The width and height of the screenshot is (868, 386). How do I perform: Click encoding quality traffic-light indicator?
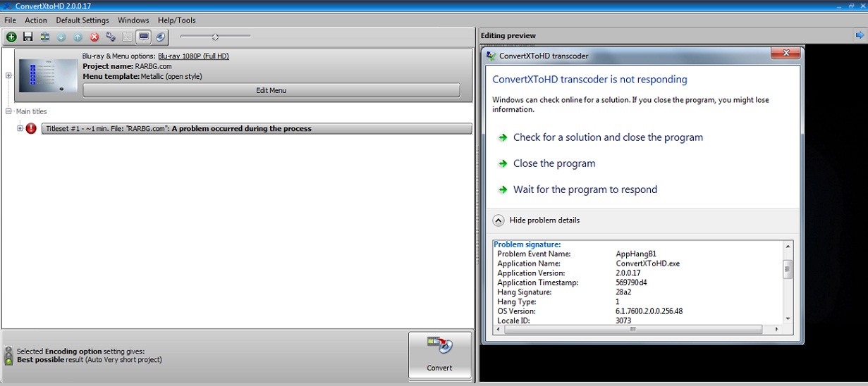[8, 355]
